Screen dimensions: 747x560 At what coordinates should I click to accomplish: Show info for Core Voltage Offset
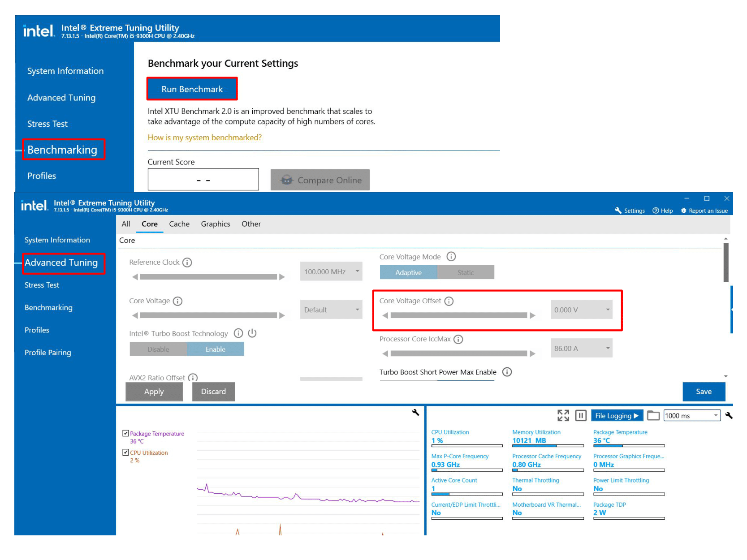tap(449, 301)
